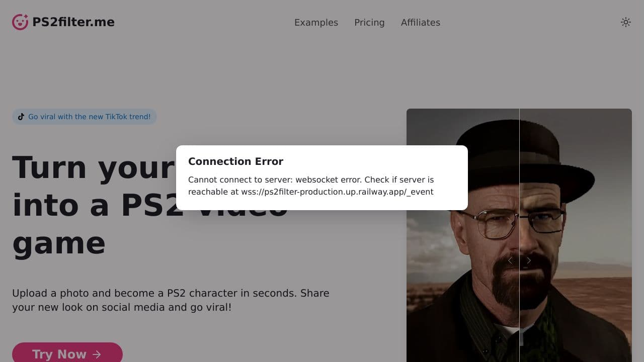Click the 'Upload a photo' description paragraph
644x362 pixels.
[171, 300]
